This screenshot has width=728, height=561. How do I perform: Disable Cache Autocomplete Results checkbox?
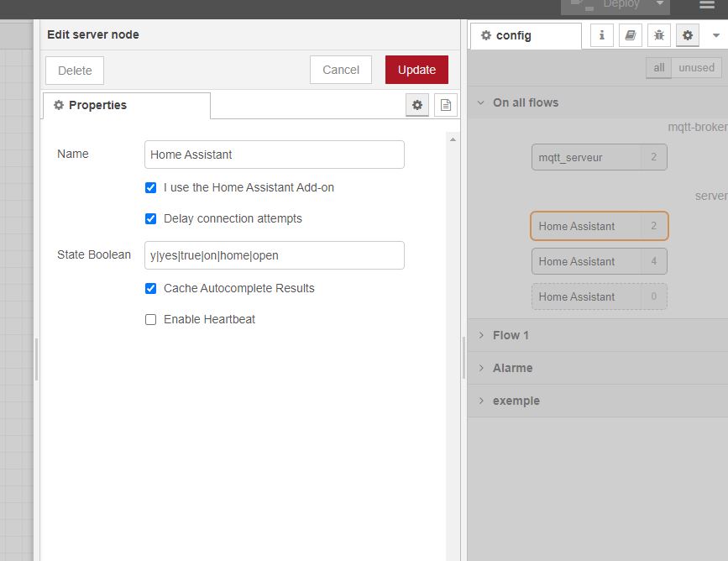click(150, 288)
